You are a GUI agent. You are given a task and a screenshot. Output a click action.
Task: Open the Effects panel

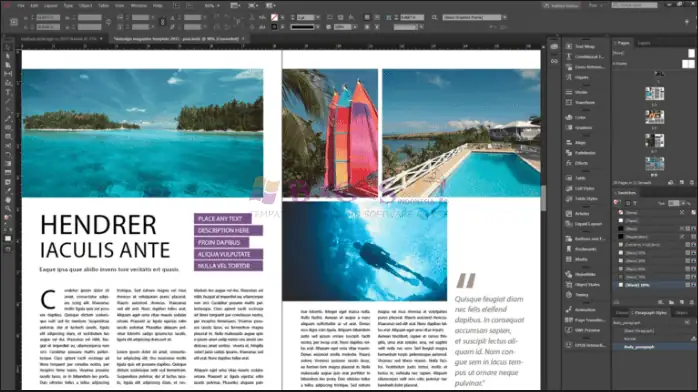(x=577, y=163)
